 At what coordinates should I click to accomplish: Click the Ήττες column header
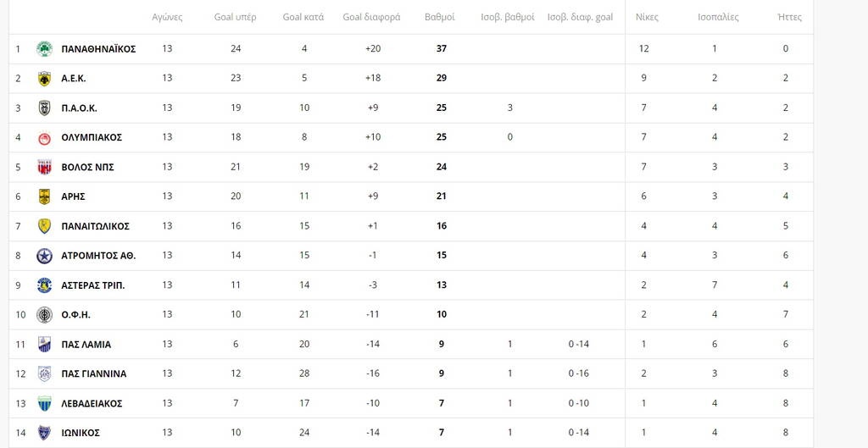tap(789, 17)
